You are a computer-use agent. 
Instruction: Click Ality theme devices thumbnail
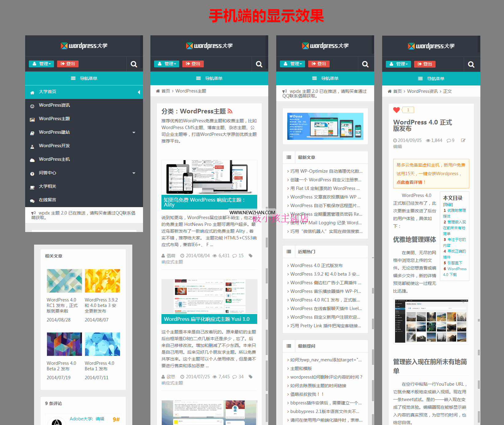(x=209, y=177)
